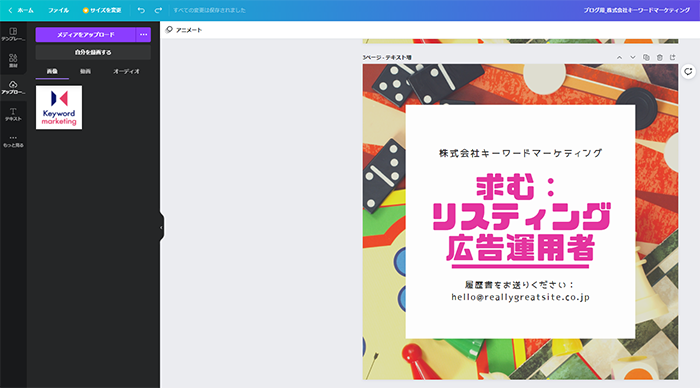Viewport: 700px width, 388px height.
Task: Click the circular refresh icon beside canvas
Action: coord(688,71)
